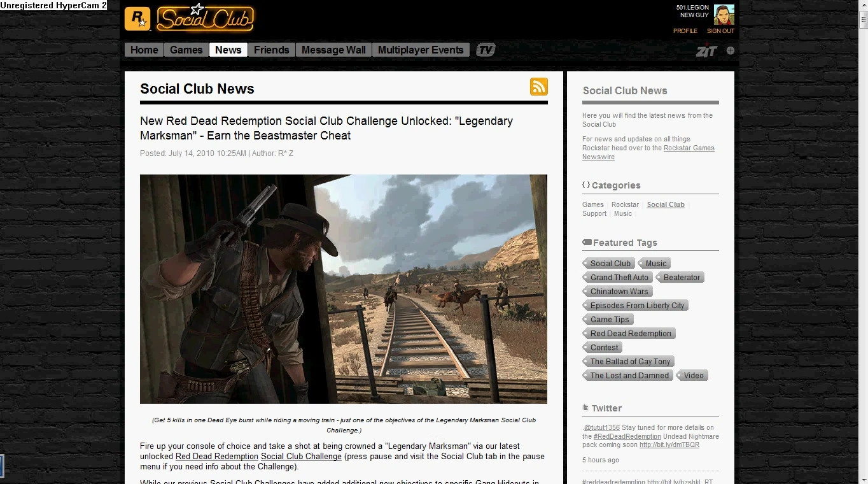Screen dimensions: 868x484
Task: Click the page scrollbar up arrow
Action: (863, 4)
